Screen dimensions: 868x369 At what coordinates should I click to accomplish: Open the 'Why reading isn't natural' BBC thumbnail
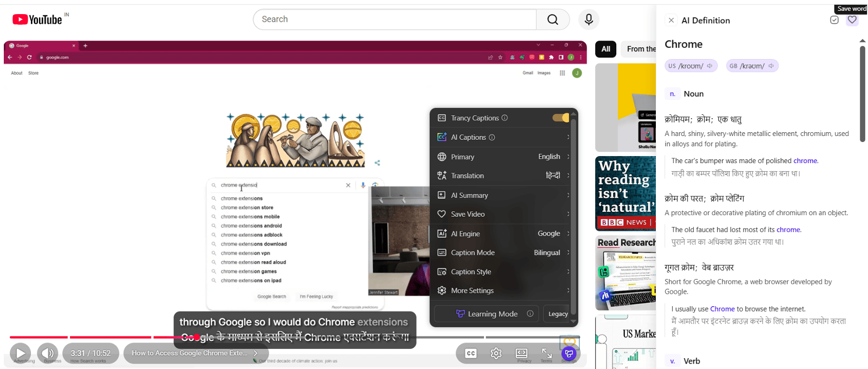[x=626, y=193]
